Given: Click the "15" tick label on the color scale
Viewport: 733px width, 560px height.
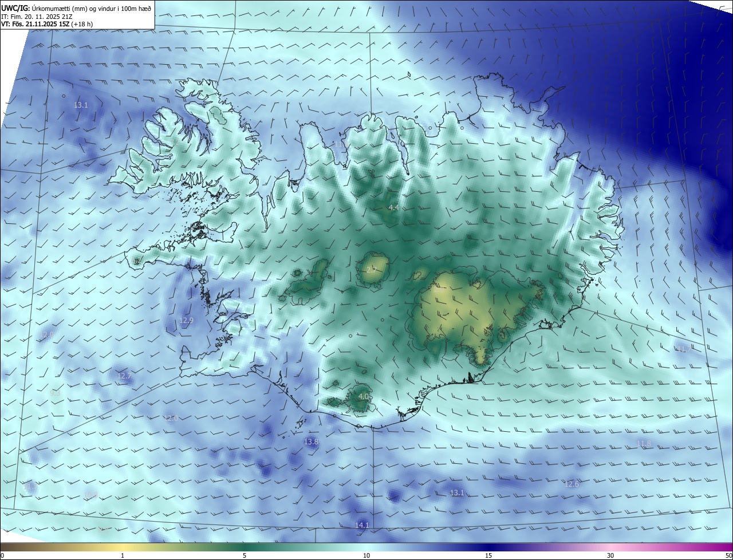Looking at the screenshot, I should click(488, 555).
